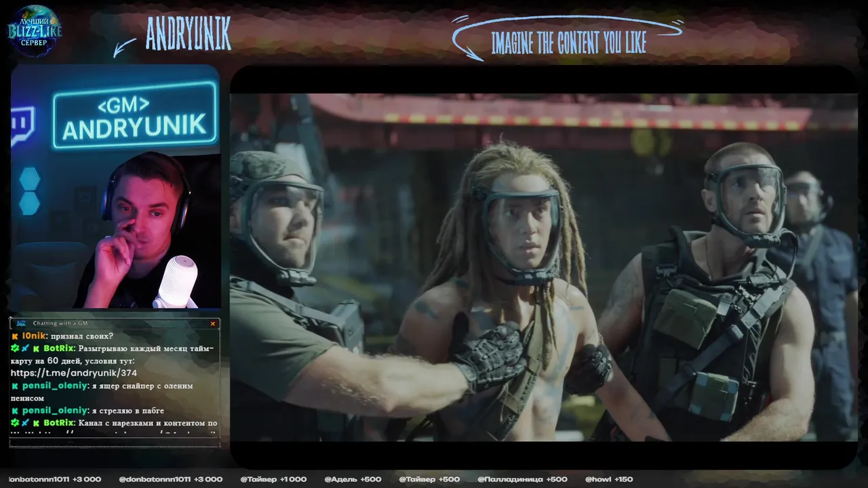Click the Kick badge beside l0nik
Image resolution: width=868 pixels, height=488 pixels.
point(15,336)
